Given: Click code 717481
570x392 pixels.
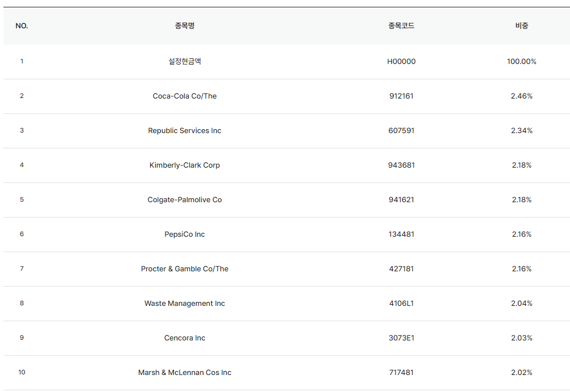Looking at the screenshot, I should 401,372.
